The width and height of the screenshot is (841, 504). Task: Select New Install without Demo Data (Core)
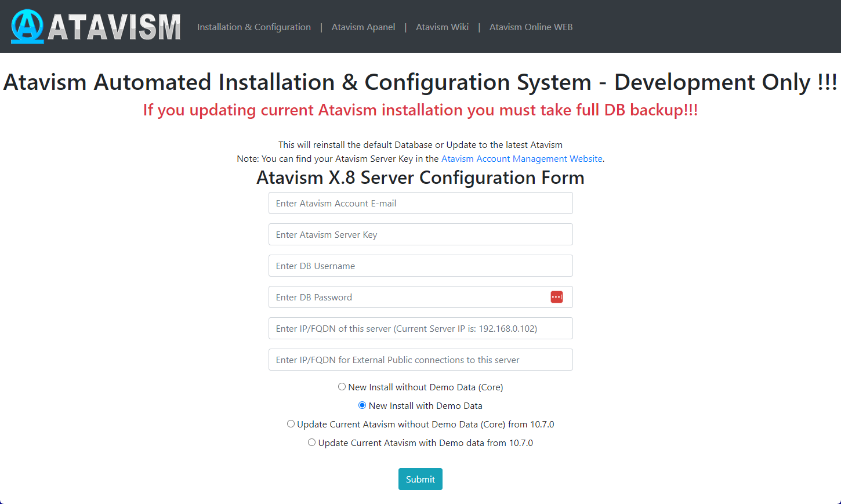[x=342, y=387]
